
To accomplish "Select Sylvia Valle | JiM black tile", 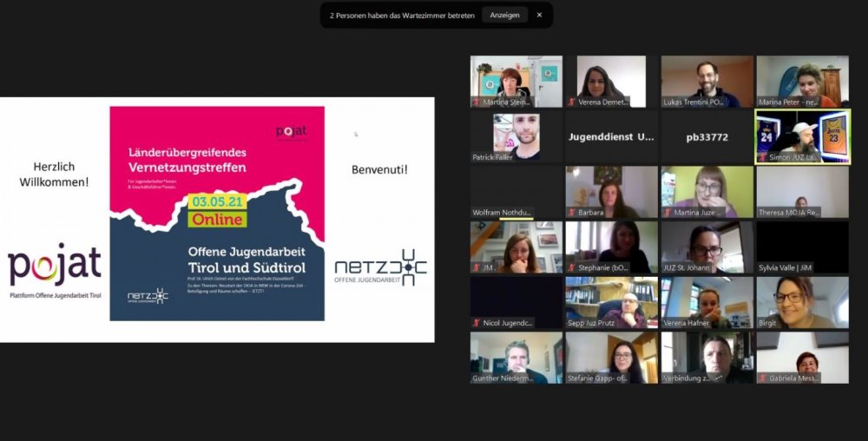I will (x=802, y=247).
